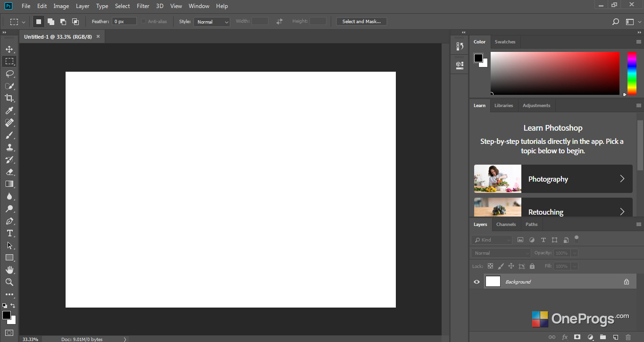Hide the Background layer with eye icon
The width and height of the screenshot is (644, 342).
click(x=477, y=282)
